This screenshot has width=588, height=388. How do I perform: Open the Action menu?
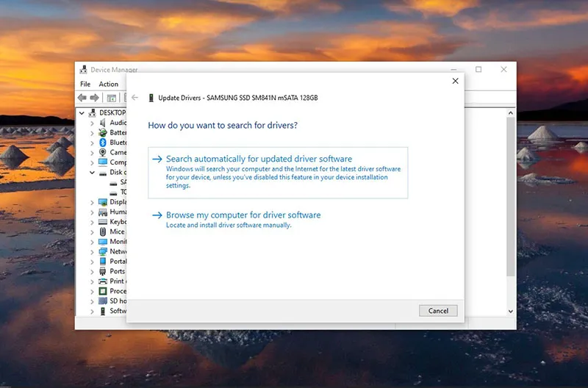coord(108,85)
